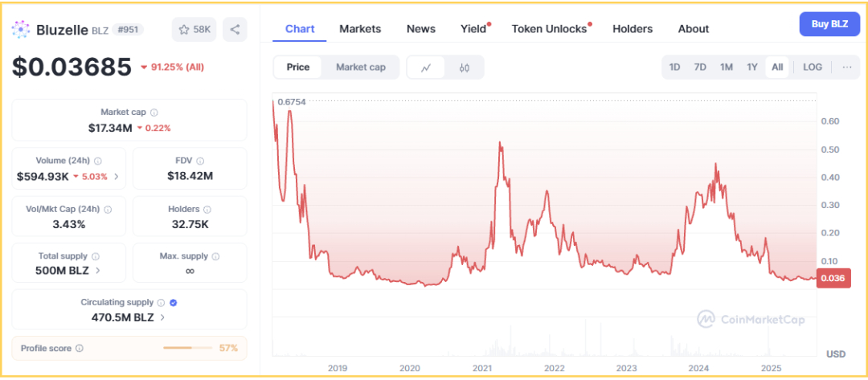This screenshot has height=380, width=868.
Task: Select the line chart icon
Action: coord(426,67)
